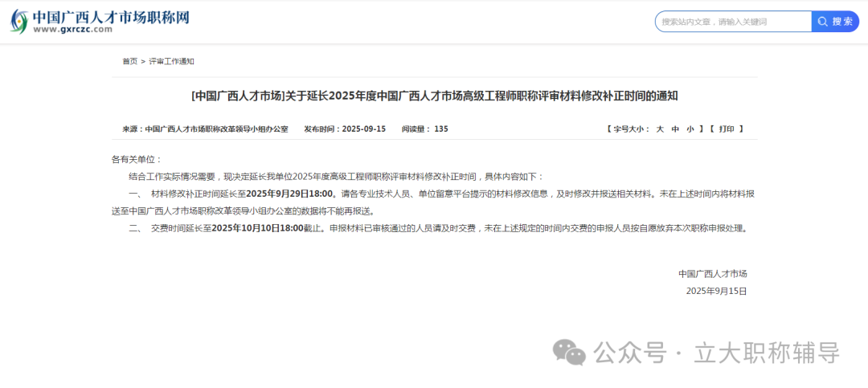The width and height of the screenshot is (868, 388).
Task: Click the bold 2025年9月29日18:00 deadline text
Action: 290,194
